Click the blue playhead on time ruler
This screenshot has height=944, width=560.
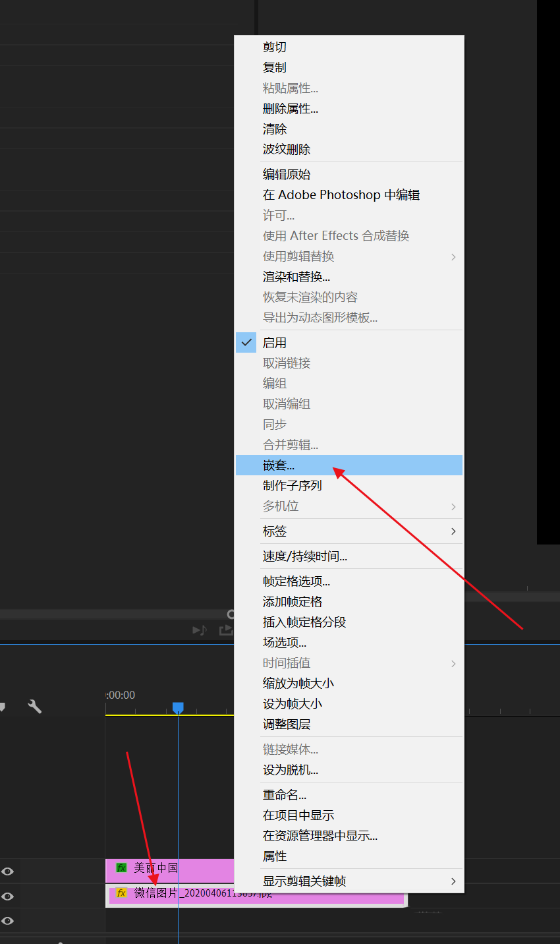coord(178,707)
